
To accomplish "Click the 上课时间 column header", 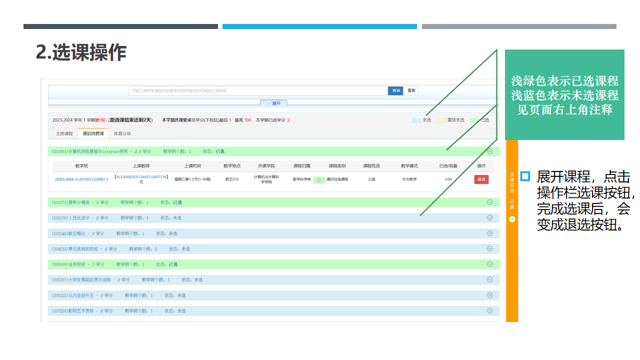I will click(192, 166).
